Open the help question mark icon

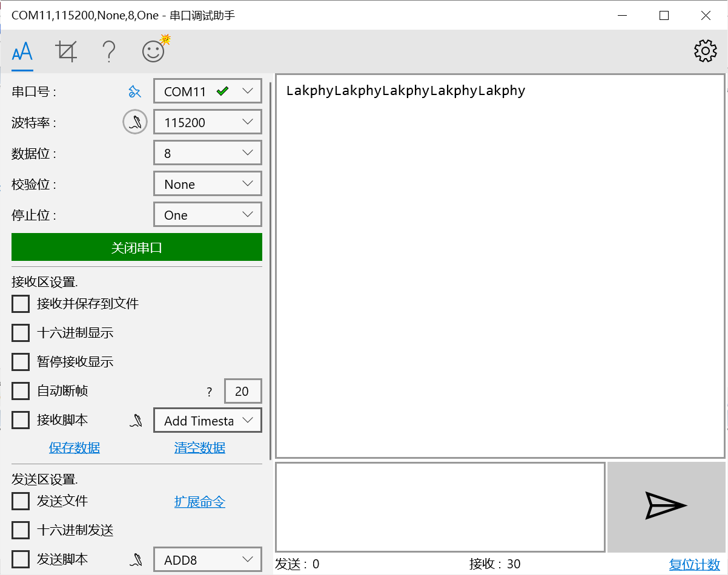tap(109, 51)
